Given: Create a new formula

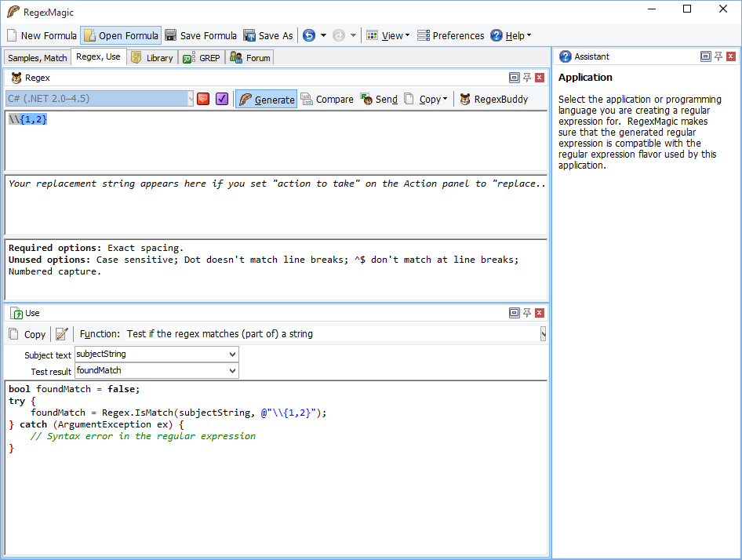Looking at the screenshot, I should (x=42, y=35).
